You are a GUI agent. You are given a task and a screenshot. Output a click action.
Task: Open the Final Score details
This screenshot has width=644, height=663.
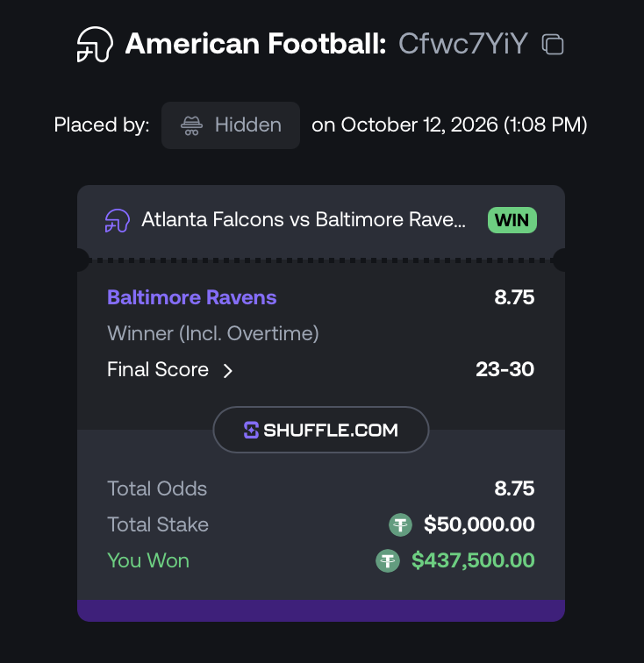169,369
